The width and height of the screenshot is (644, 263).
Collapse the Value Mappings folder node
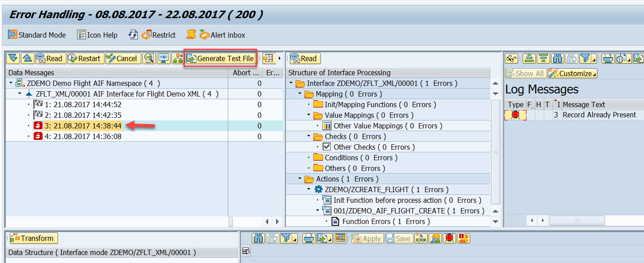[309, 115]
